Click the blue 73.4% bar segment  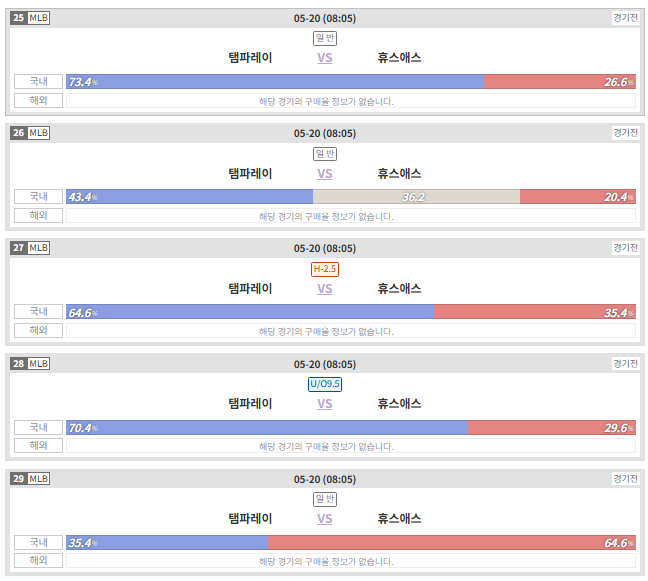point(275,81)
